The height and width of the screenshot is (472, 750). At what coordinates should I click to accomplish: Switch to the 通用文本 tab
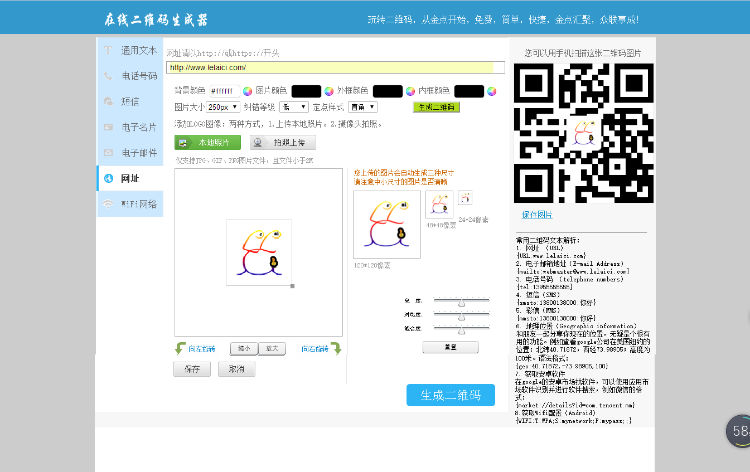coord(131,50)
